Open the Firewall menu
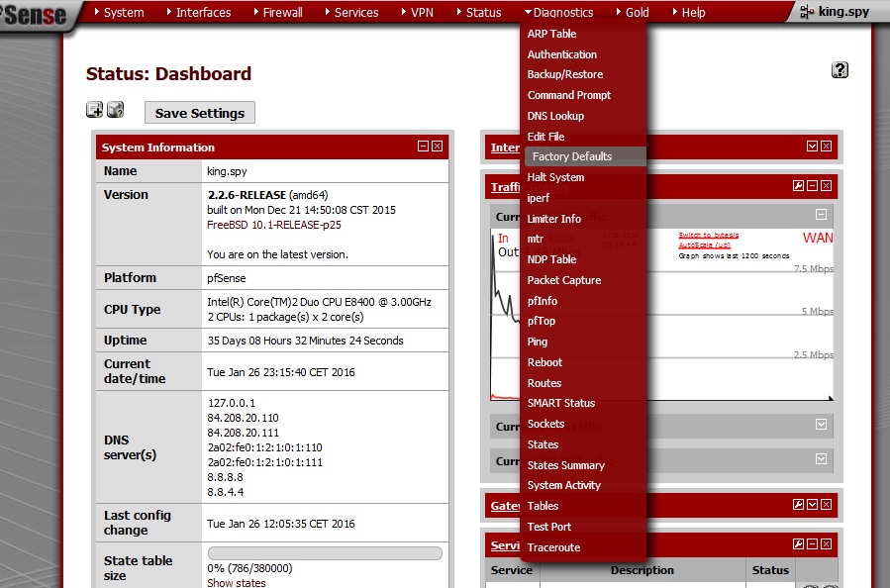 pos(278,12)
